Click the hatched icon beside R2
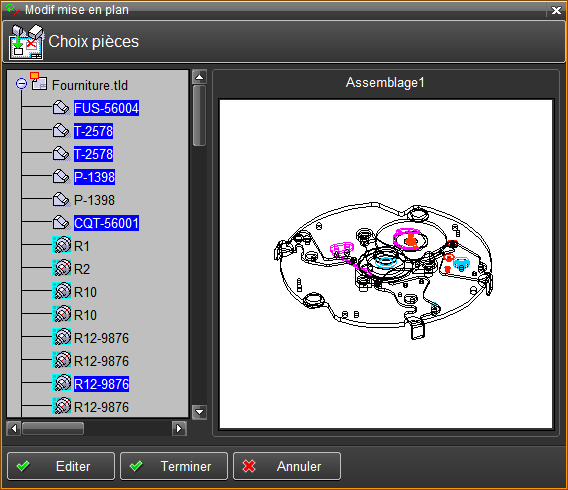Screen dimensions: 568x490 click(x=62, y=268)
